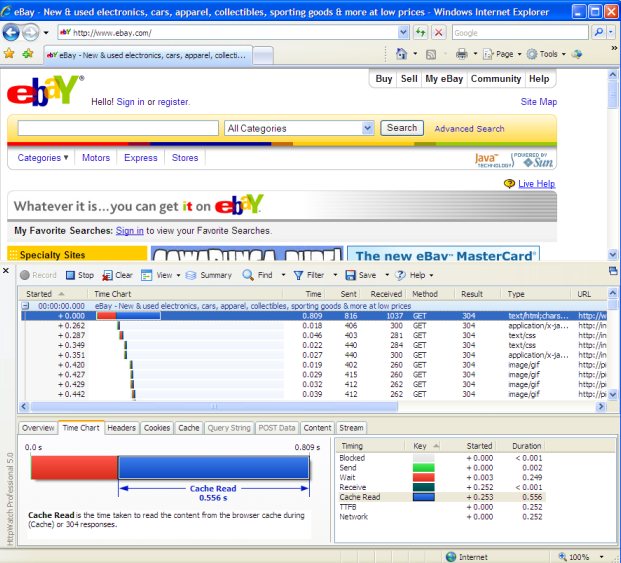Click the Filter funnel icon
The height and width of the screenshot is (563, 621).
(x=298, y=275)
